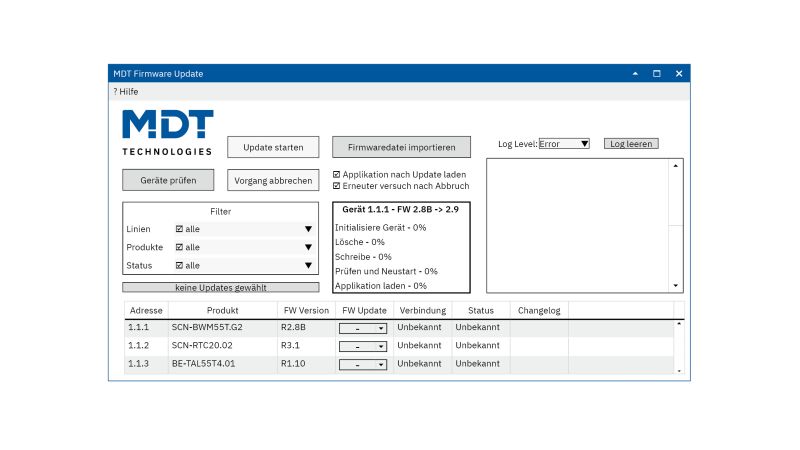This screenshot has height=450, width=800.
Task: Minimize the MDT Firmware Update window
Action: (635, 73)
